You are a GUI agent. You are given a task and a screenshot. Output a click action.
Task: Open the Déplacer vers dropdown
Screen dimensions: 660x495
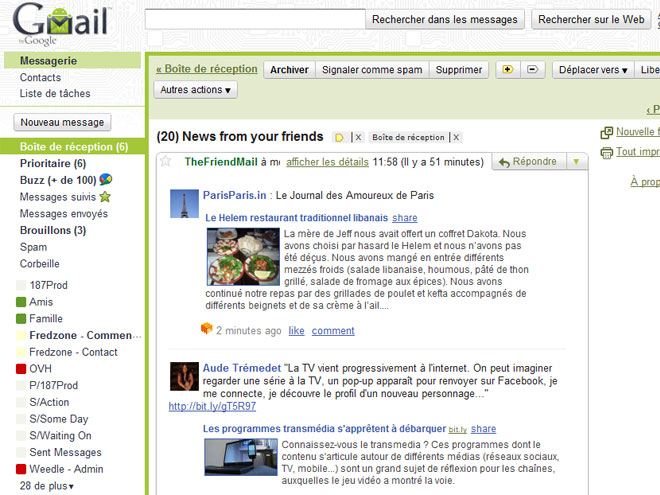[593, 70]
